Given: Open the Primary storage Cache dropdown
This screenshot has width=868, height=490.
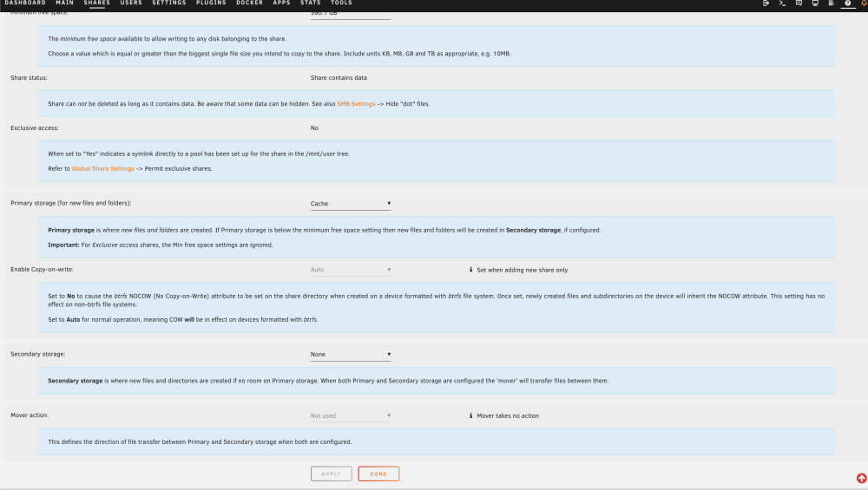Looking at the screenshot, I should 351,204.
